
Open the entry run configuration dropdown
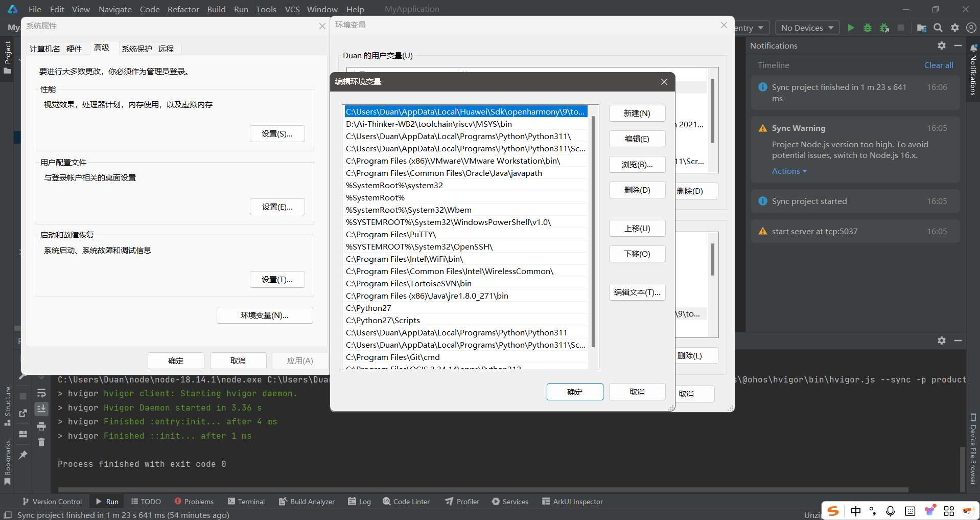click(x=750, y=28)
